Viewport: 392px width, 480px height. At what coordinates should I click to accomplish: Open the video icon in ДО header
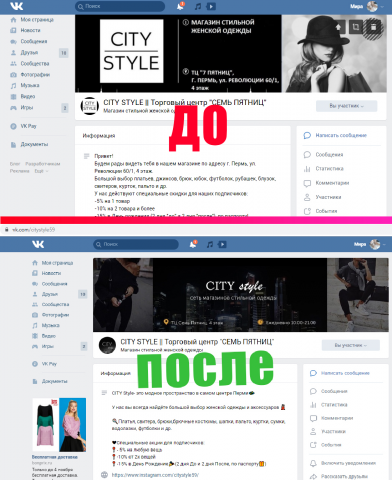click(x=211, y=6)
